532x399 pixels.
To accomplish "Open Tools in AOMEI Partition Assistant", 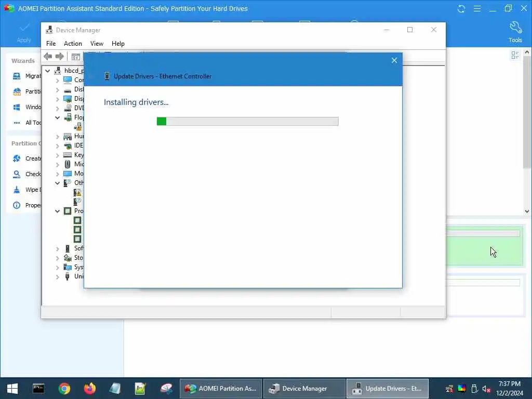I will [515, 32].
